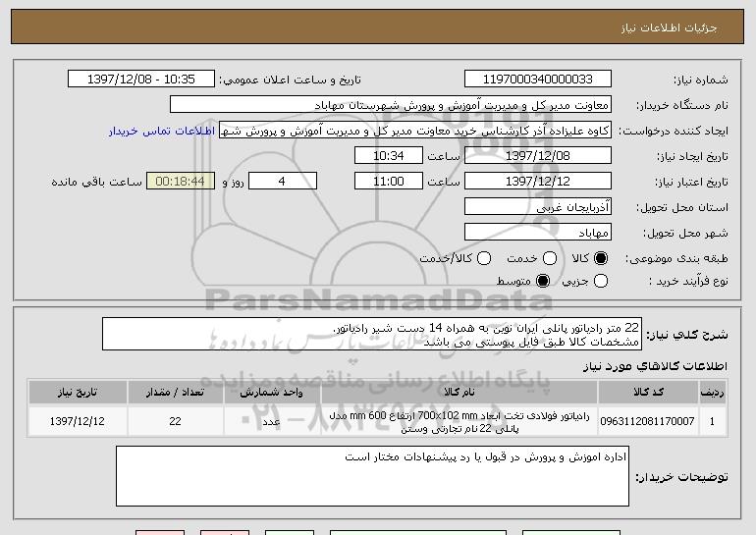This screenshot has height=535, width=756.
Task: Click the اطلاعات کالاهای مورد نیاز heading
Action: coord(655,366)
